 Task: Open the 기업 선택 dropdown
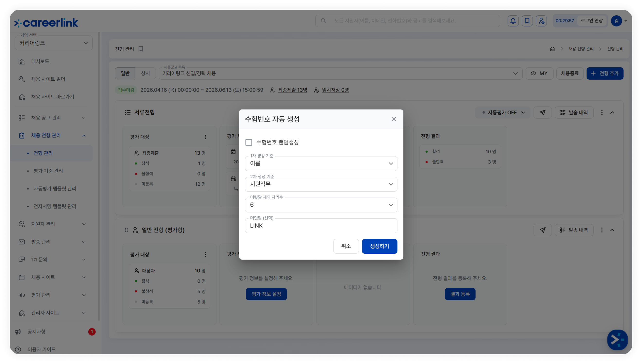53,43
